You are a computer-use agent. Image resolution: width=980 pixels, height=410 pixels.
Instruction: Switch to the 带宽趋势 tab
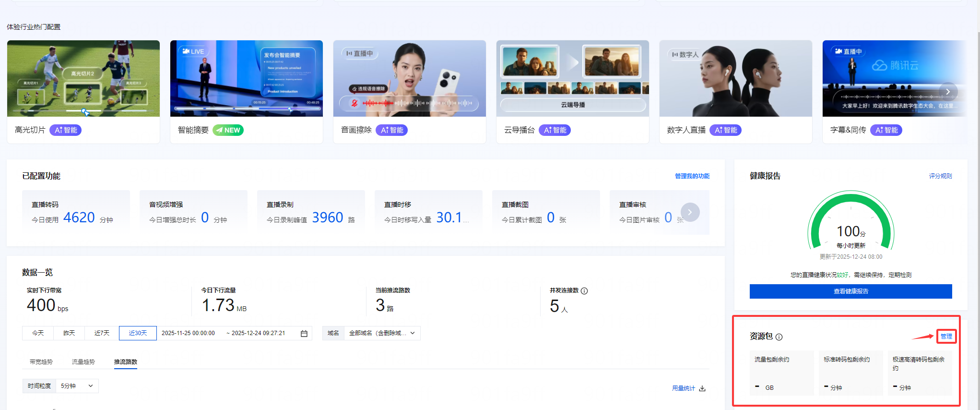[41, 362]
